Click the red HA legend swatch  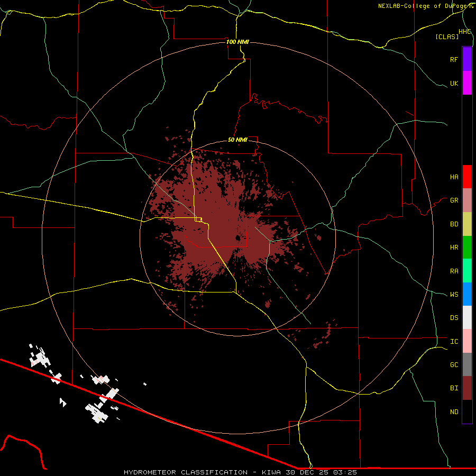(467, 177)
